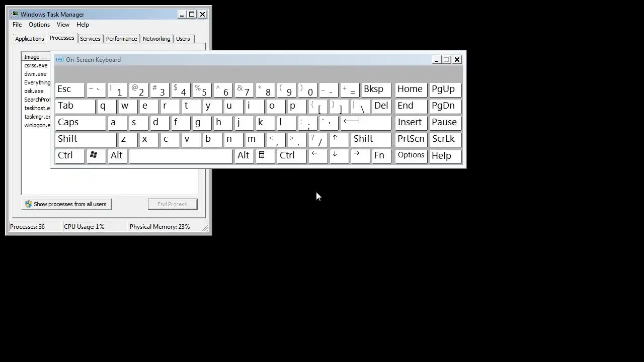Click the Esc key

click(x=70, y=89)
